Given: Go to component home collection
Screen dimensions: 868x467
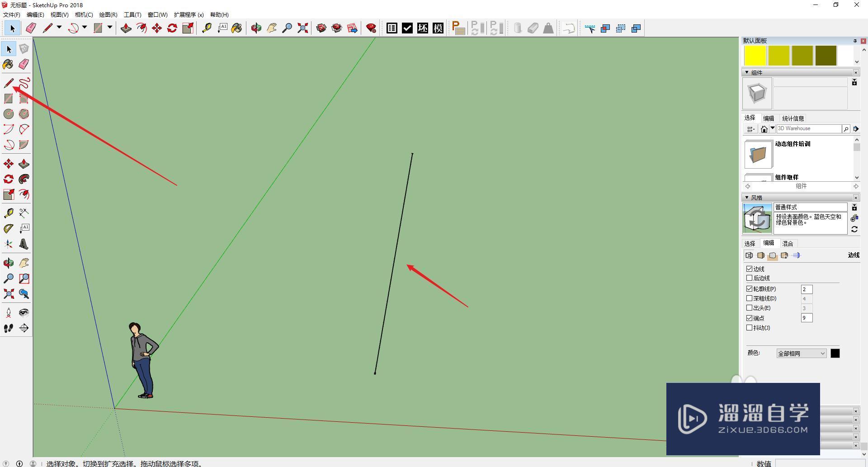Looking at the screenshot, I should (x=764, y=129).
